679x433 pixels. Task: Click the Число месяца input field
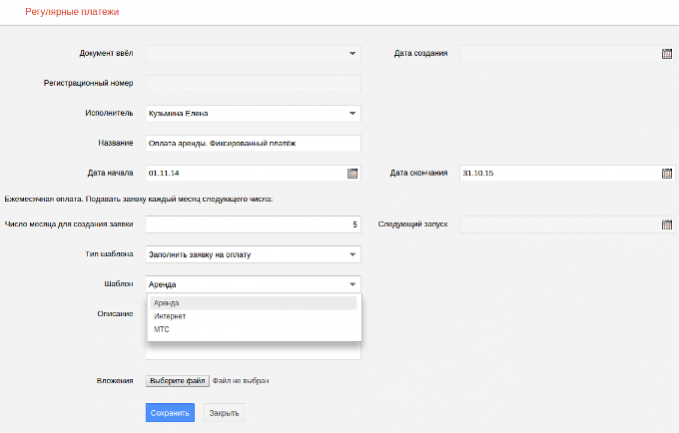(252, 224)
